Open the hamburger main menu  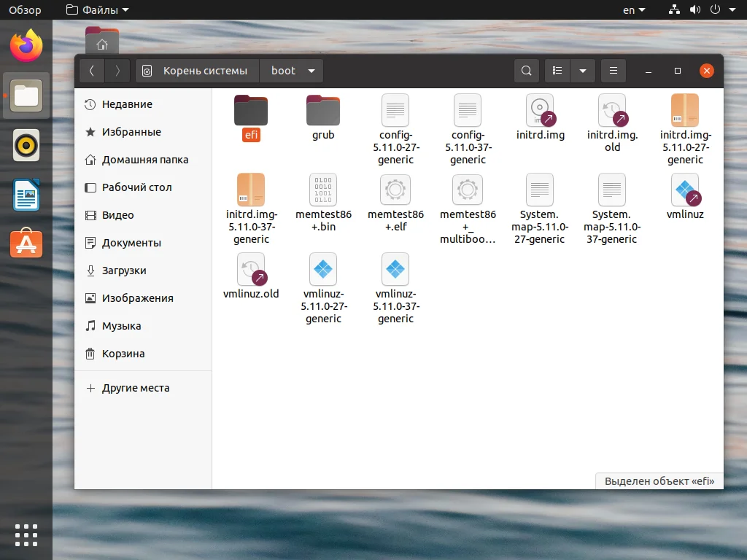pos(614,71)
